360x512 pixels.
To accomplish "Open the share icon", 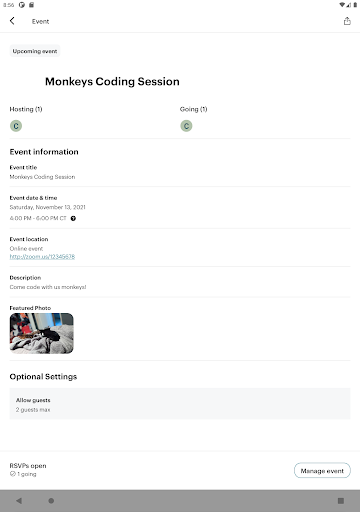I will coord(347,21).
